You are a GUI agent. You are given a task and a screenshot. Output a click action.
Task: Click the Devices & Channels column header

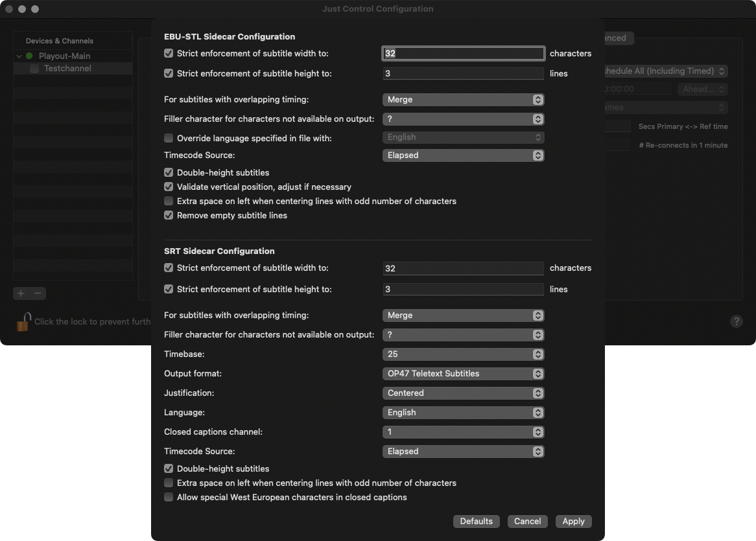point(73,41)
